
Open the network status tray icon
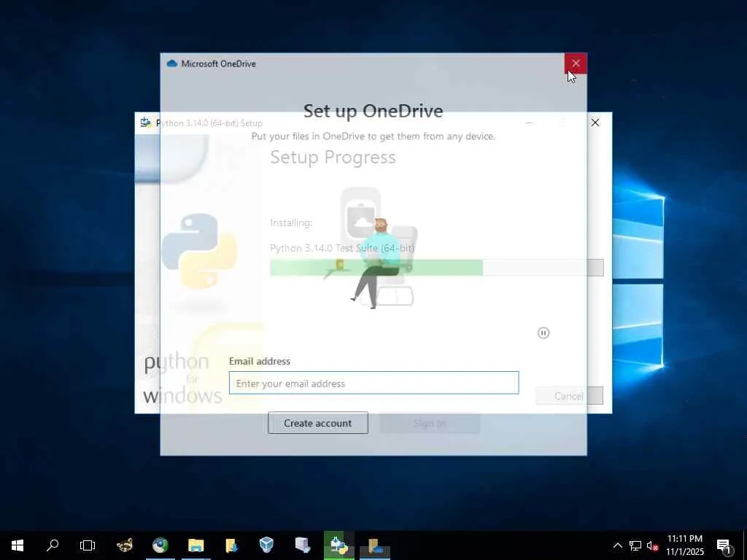click(635, 545)
